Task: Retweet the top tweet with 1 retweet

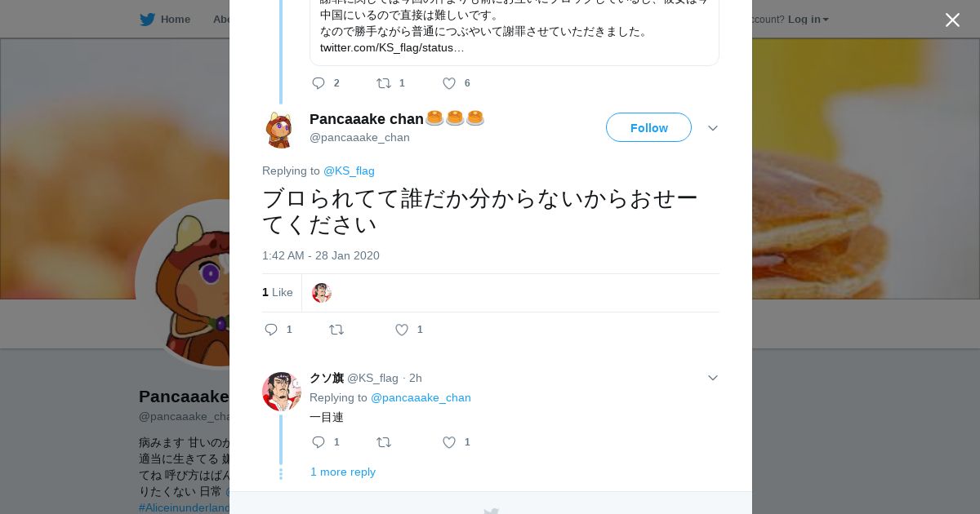Action: click(384, 83)
